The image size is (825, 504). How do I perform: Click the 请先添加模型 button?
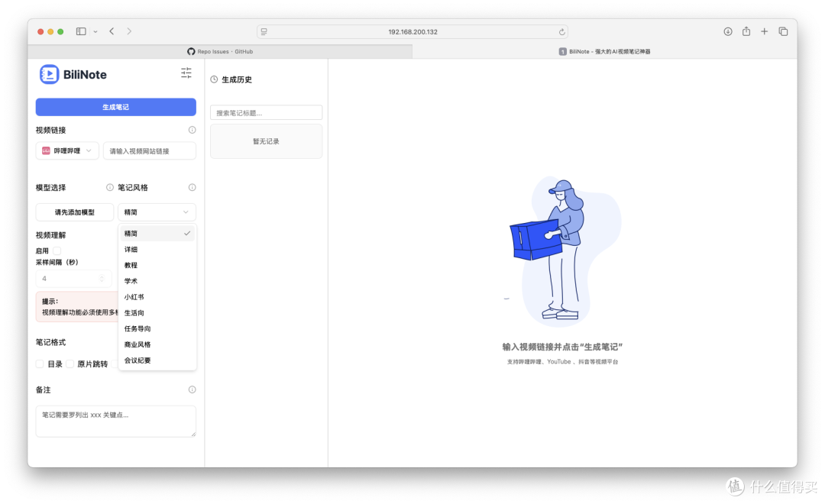click(75, 212)
